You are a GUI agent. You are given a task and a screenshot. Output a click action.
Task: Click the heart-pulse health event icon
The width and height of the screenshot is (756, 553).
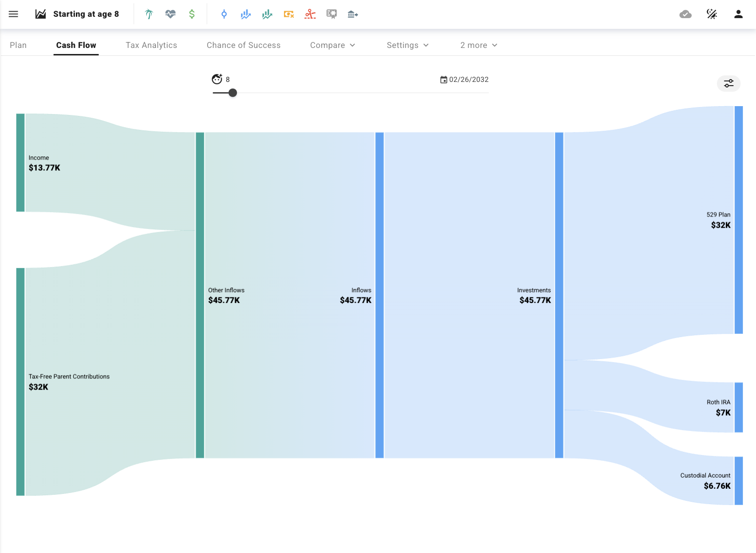pyautogui.click(x=170, y=14)
